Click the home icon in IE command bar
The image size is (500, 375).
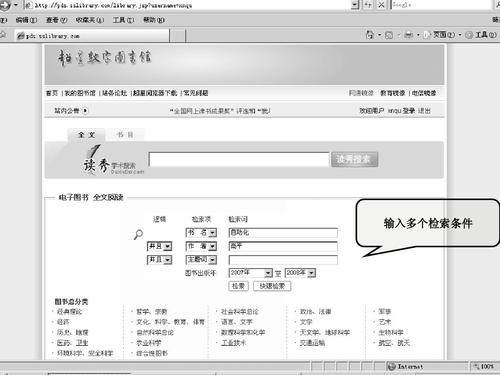click(x=370, y=35)
